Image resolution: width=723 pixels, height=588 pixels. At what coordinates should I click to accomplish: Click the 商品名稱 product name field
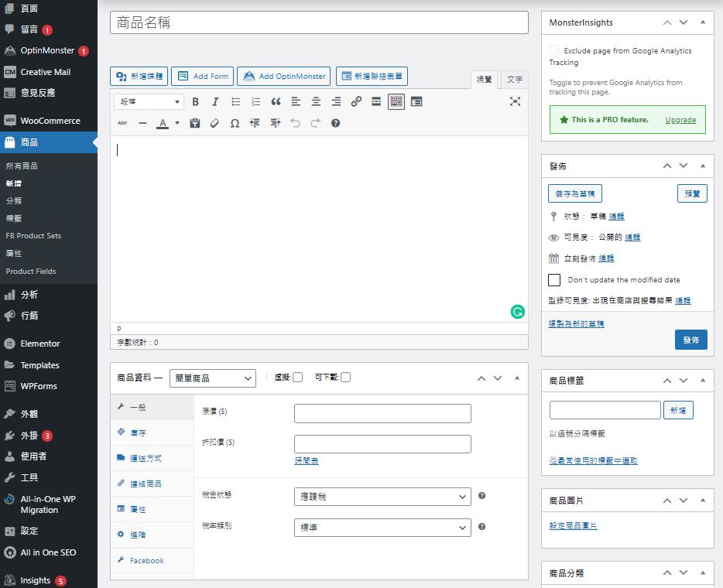[x=319, y=22]
